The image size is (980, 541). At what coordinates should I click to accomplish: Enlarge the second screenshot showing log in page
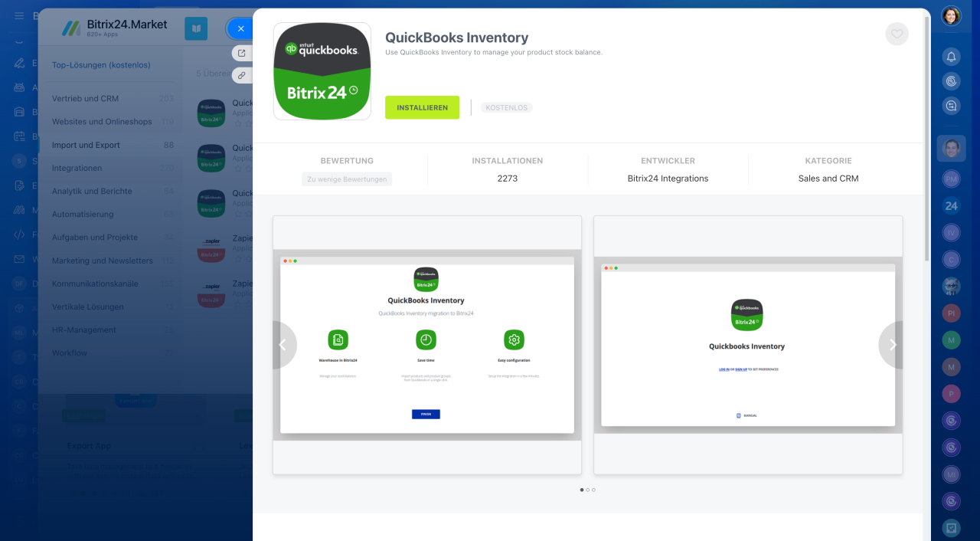click(748, 345)
